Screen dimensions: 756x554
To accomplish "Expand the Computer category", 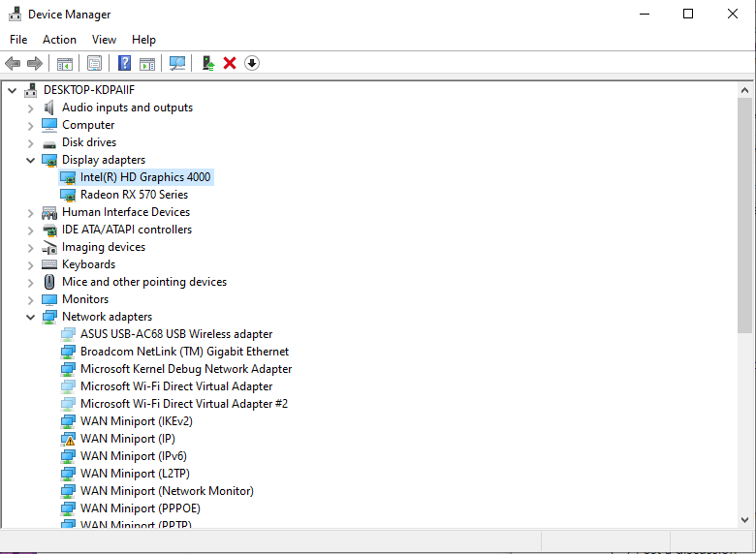I will 30,126.
